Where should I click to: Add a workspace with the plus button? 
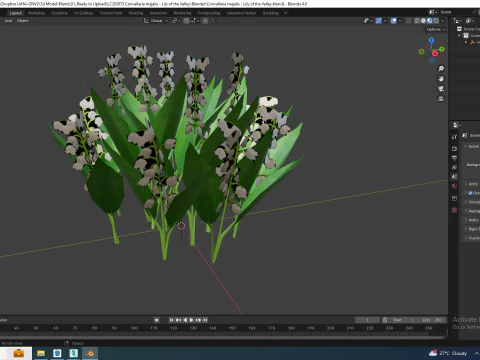coord(285,13)
